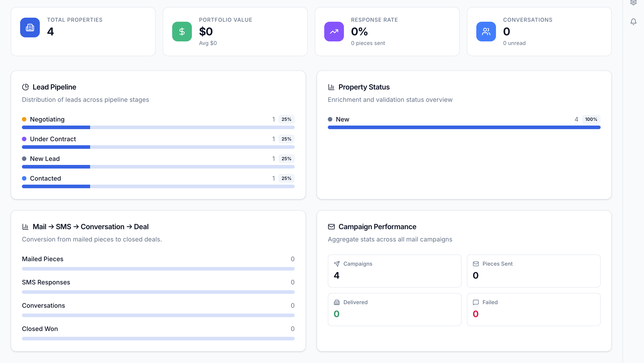Open the Pieces Sent stat card
This screenshot has width=644, height=363.
click(534, 271)
